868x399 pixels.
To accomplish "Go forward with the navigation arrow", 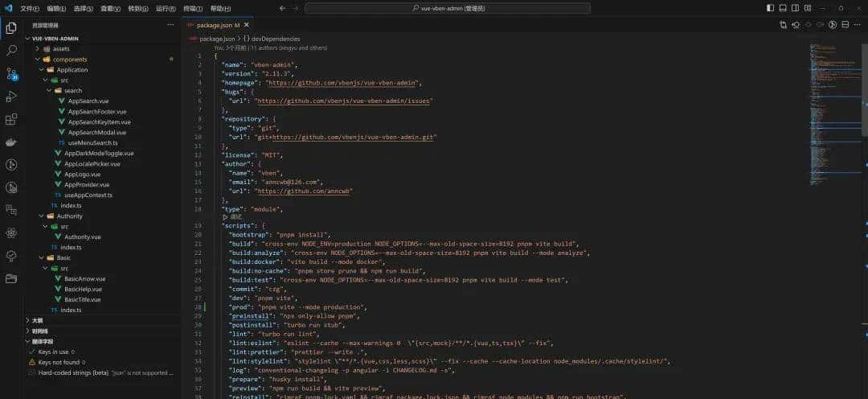I will point(296,8).
